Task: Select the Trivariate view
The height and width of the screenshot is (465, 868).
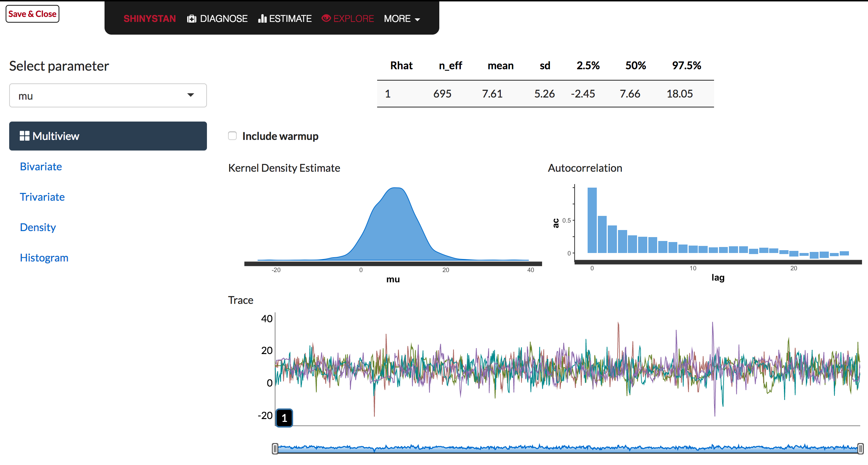Action: pos(42,197)
